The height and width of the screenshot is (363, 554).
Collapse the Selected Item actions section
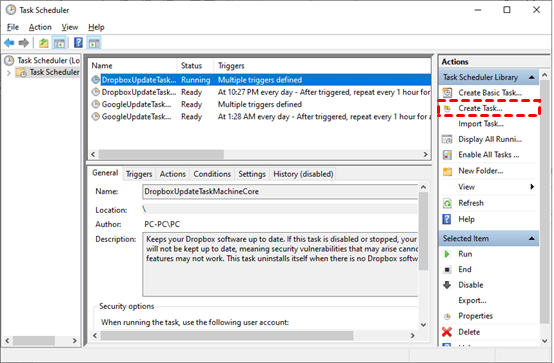(531, 239)
